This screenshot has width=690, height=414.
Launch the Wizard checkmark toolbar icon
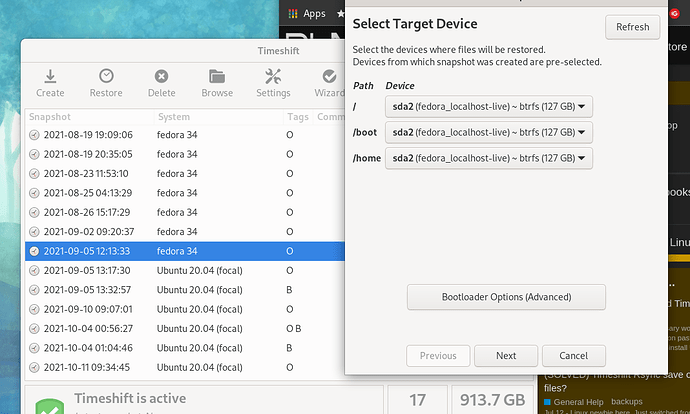(x=329, y=77)
